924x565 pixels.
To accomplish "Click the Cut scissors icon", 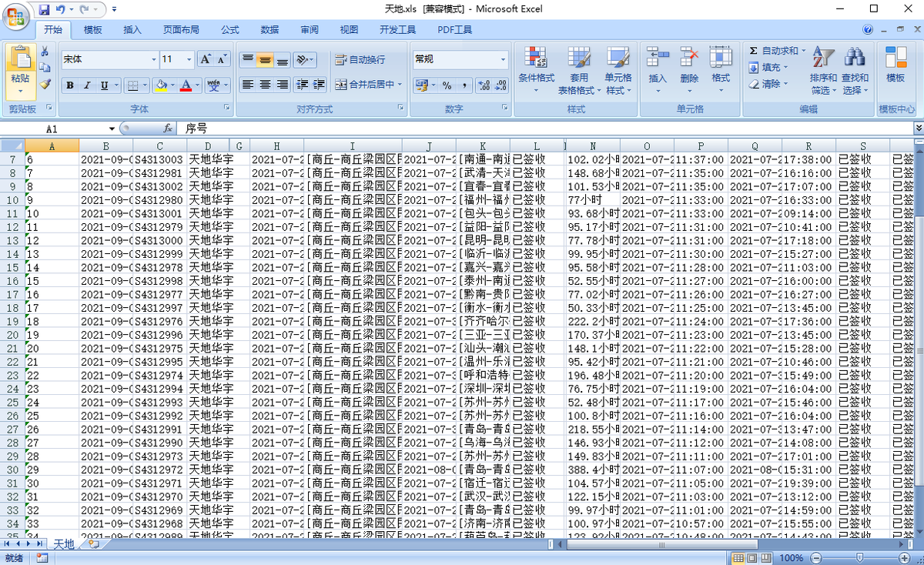I will [x=45, y=52].
